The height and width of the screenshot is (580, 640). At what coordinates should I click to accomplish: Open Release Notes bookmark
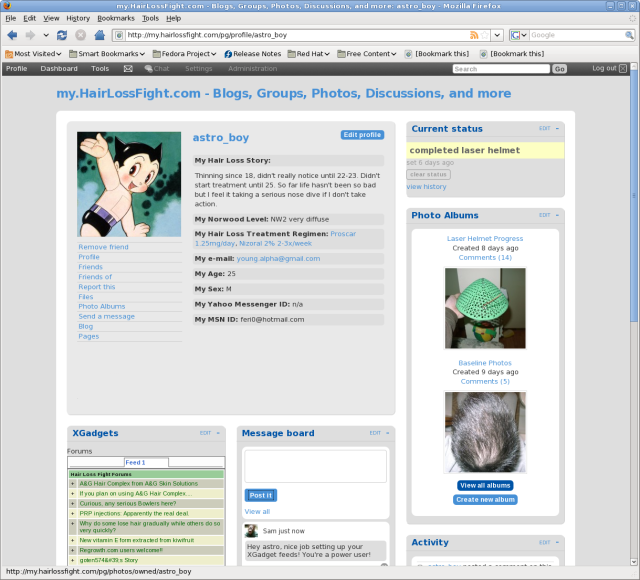tap(253, 54)
